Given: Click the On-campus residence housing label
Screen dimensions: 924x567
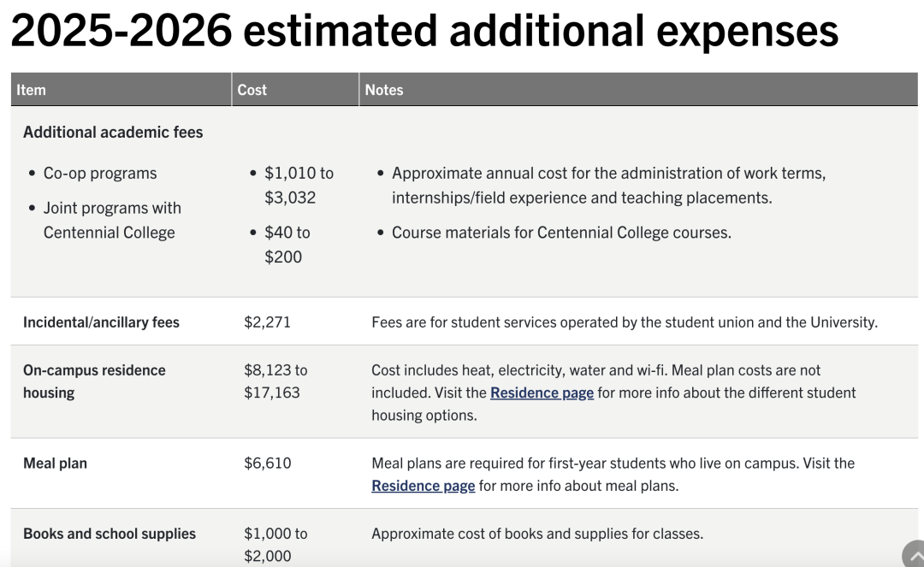Looking at the screenshot, I should coord(94,381).
